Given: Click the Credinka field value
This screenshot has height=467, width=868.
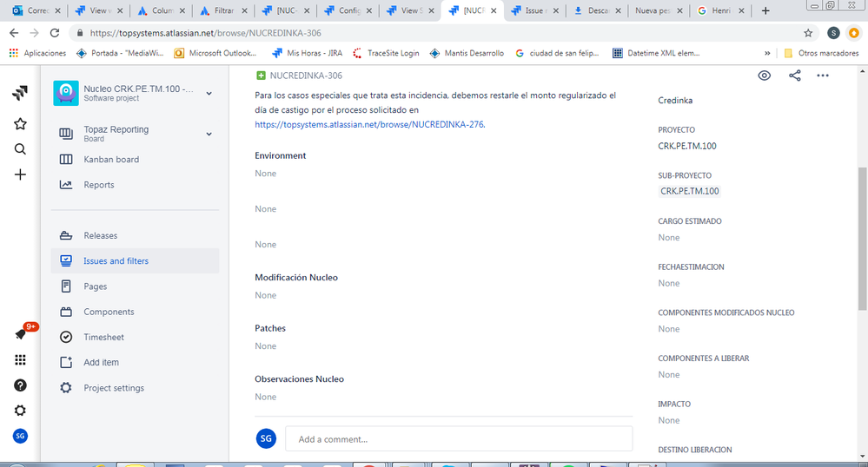Looking at the screenshot, I should tap(675, 101).
